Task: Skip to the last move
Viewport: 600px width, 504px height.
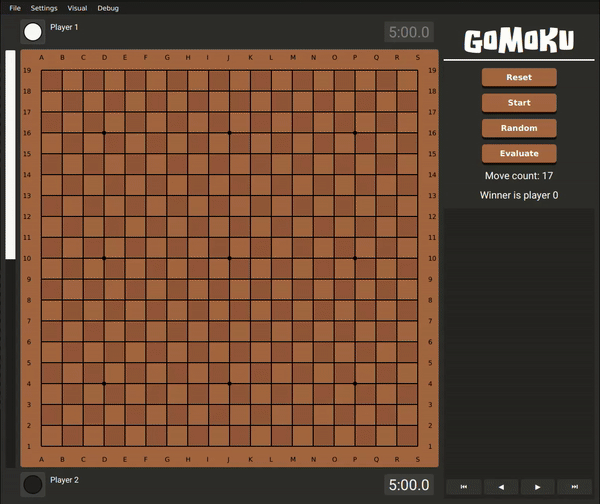Action: click(574, 486)
